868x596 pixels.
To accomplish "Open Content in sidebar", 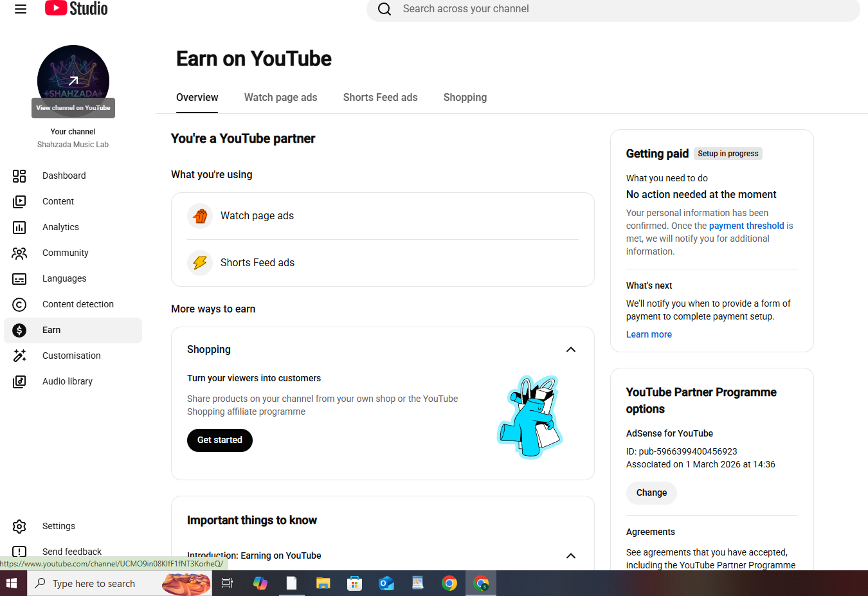I will tap(73, 201).
